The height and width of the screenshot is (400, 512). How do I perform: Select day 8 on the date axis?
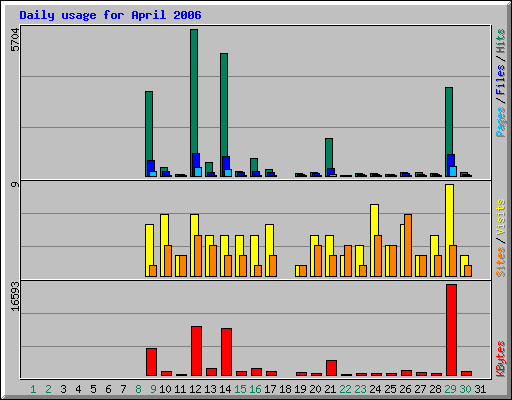click(x=138, y=389)
